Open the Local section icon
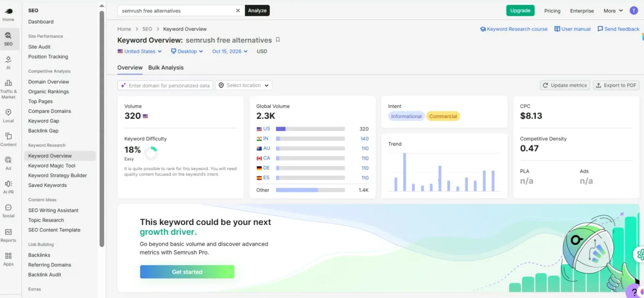This screenshot has height=298, width=644. tap(8, 115)
